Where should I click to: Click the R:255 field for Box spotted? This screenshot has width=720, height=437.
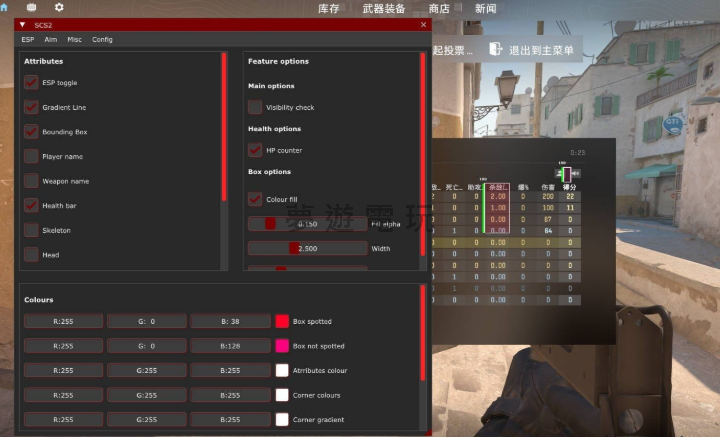[64, 321]
